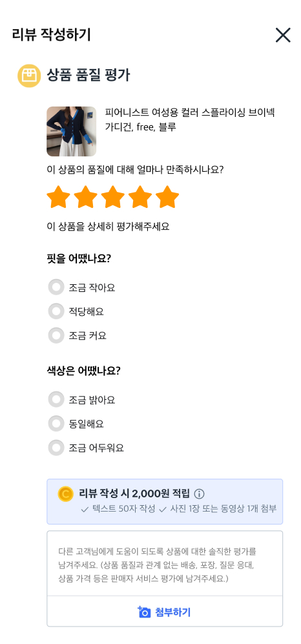Click the yellow product quality box icon
This screenshot has height=644, width=301.
tap(29, 76)
